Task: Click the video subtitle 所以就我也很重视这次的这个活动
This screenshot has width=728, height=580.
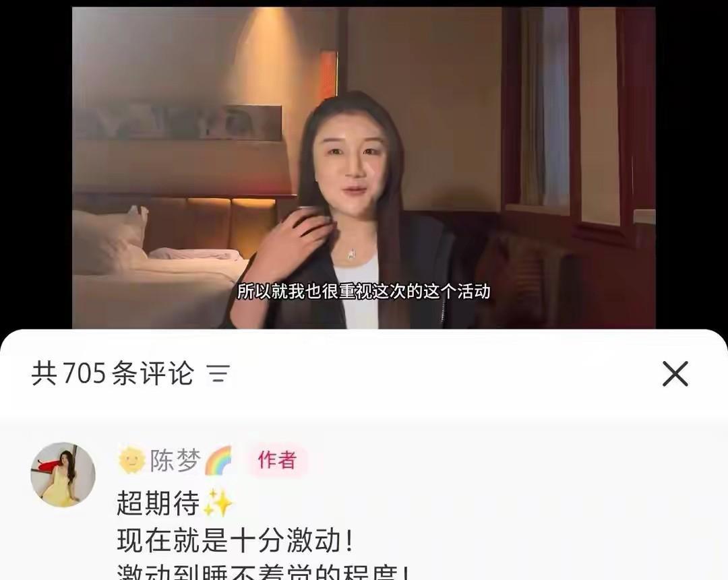Action: (x=363, y=292)
